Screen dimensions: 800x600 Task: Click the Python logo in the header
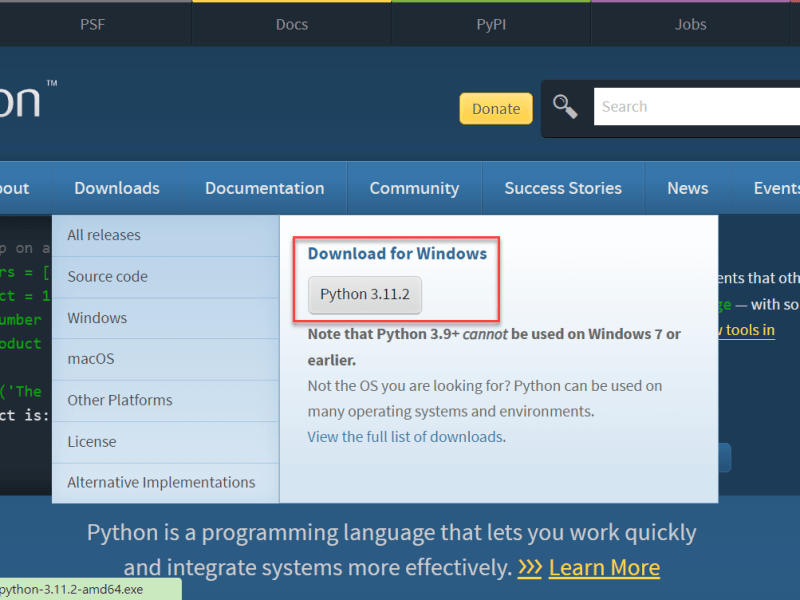[x=22, y=102]
